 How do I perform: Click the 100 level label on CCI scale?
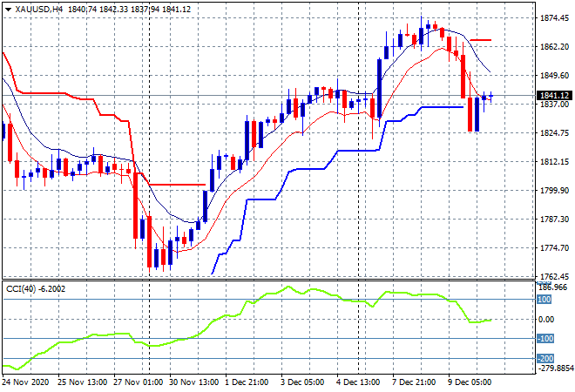(545, 300)
